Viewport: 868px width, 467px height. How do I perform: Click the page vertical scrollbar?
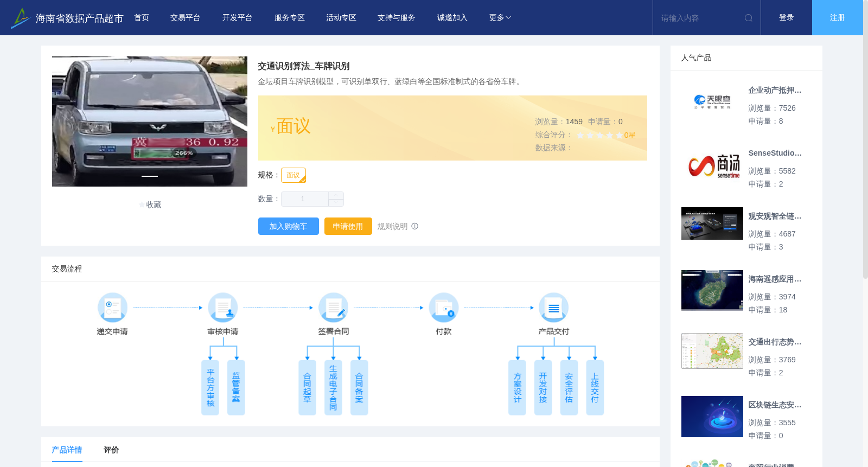coord(865,140)
